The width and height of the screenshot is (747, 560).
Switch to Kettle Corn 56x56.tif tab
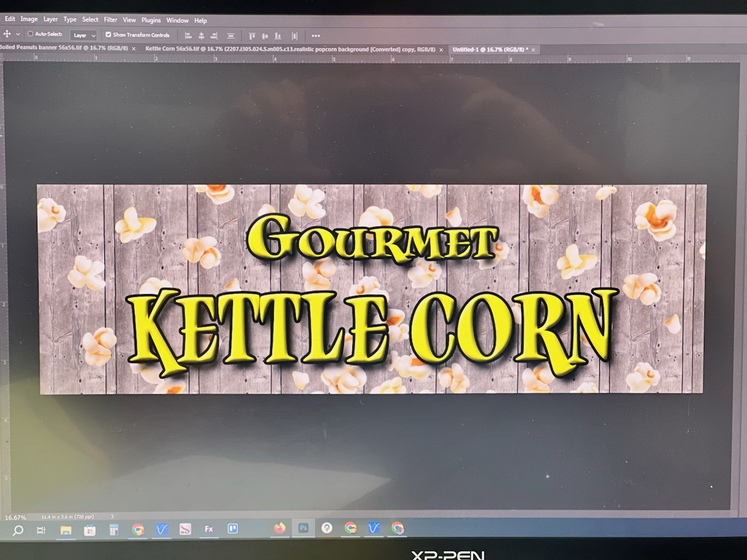290,50
